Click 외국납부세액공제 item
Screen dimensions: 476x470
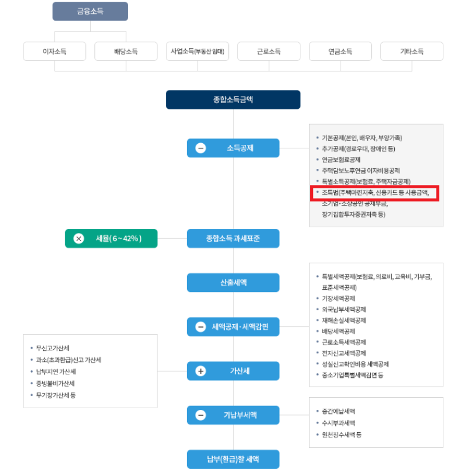coord(344,310)
